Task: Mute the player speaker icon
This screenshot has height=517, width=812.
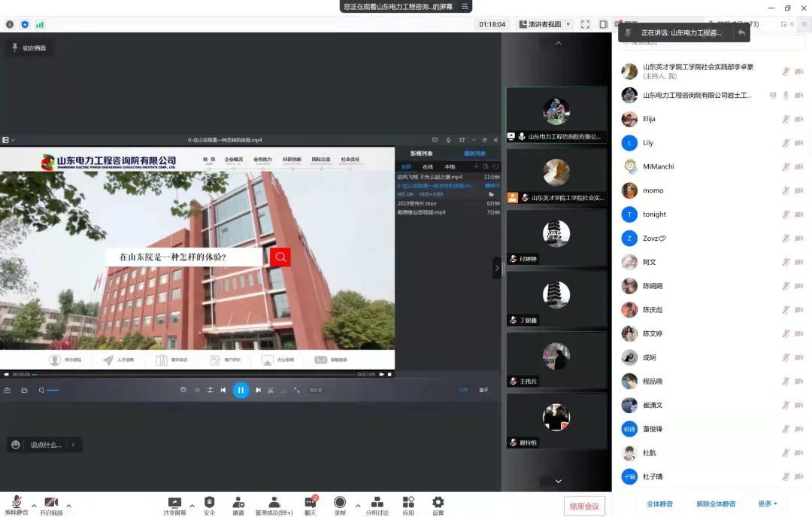Action: click(41, 390)
